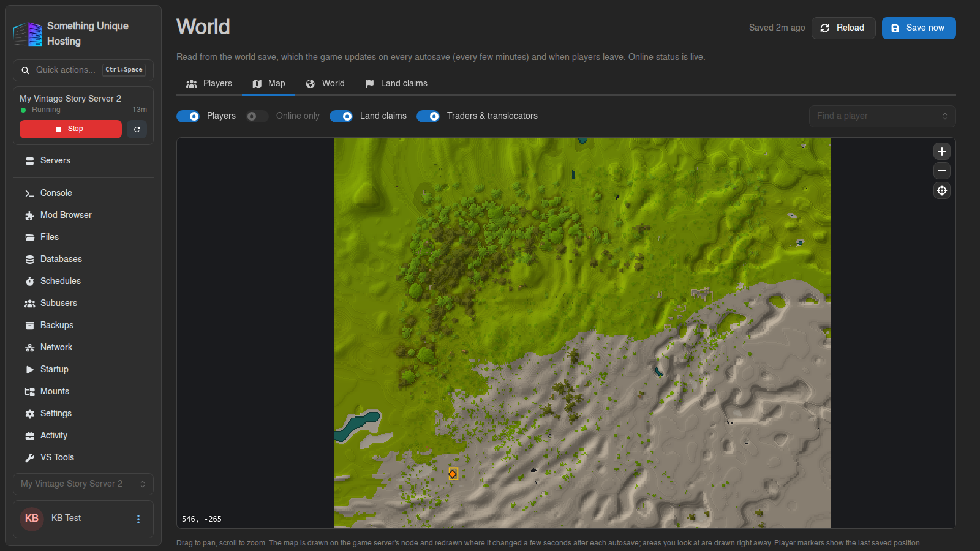Open the Land claims tab
The height and width of the screenshot is (551, 980).
pos(396,83)
